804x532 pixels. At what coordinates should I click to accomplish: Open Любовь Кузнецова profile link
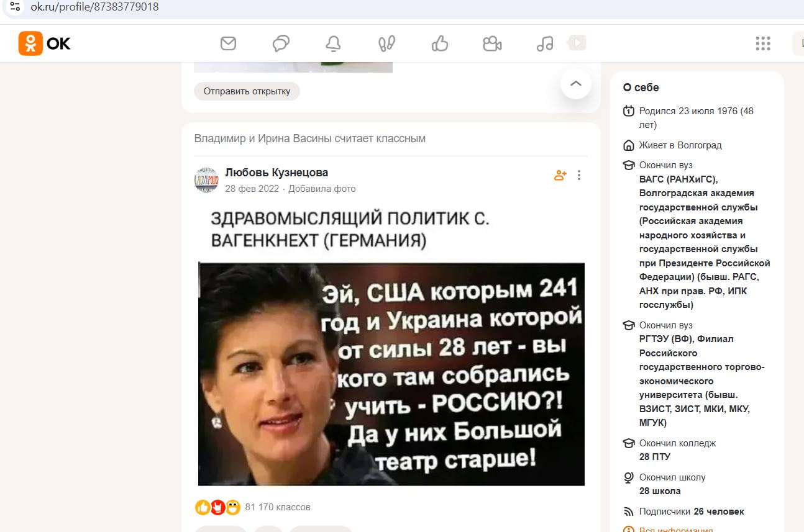[x=276, y=173]
